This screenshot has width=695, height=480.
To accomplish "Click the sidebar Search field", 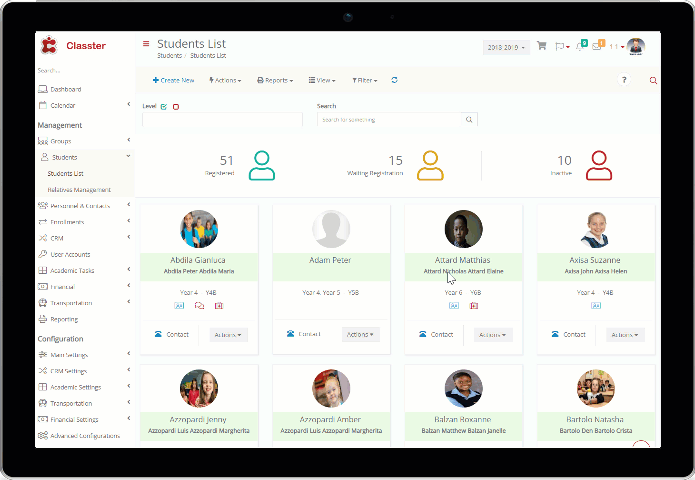I will pos(84,70).
